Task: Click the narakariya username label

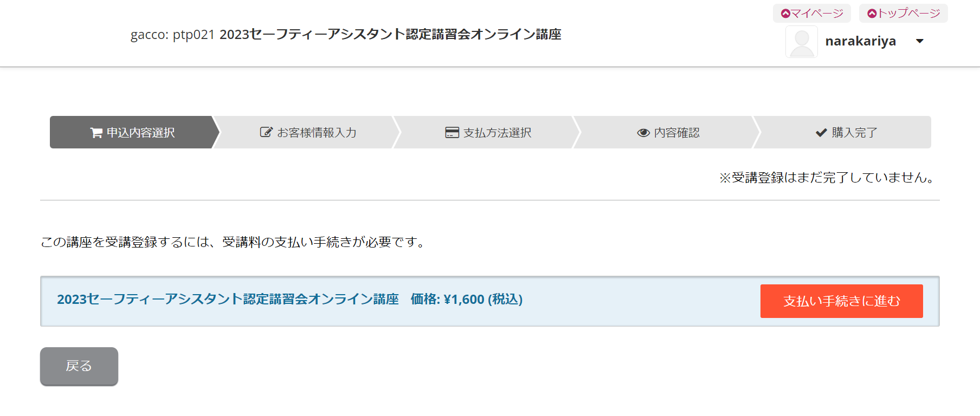Action: [860, 41]
